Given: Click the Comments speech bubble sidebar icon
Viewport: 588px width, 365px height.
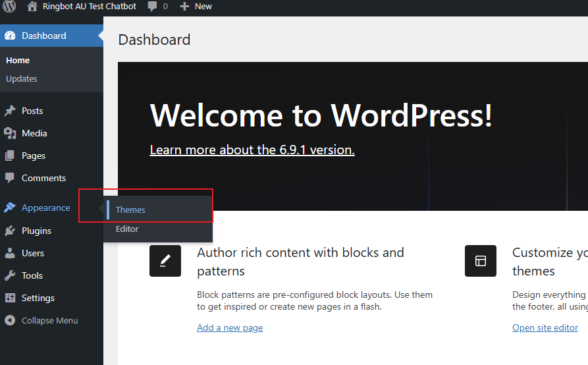Looking at the screenshot, I should [10, 178].
